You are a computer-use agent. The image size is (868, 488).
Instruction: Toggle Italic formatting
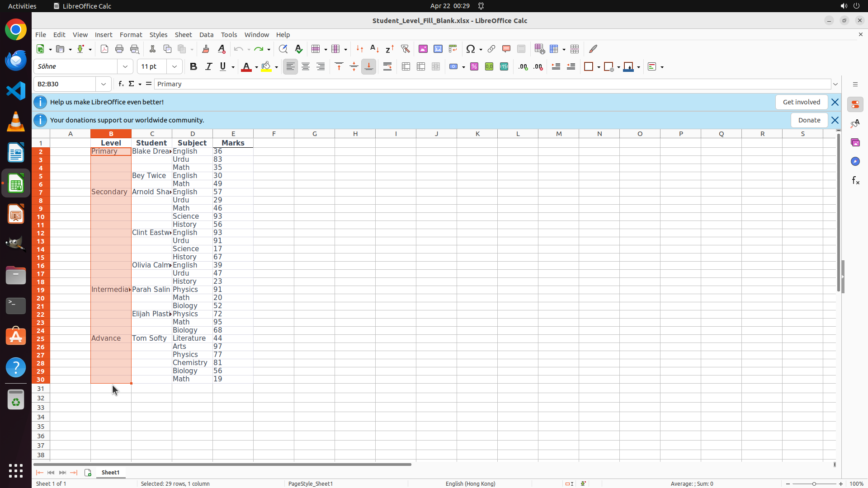click(208, 67)
